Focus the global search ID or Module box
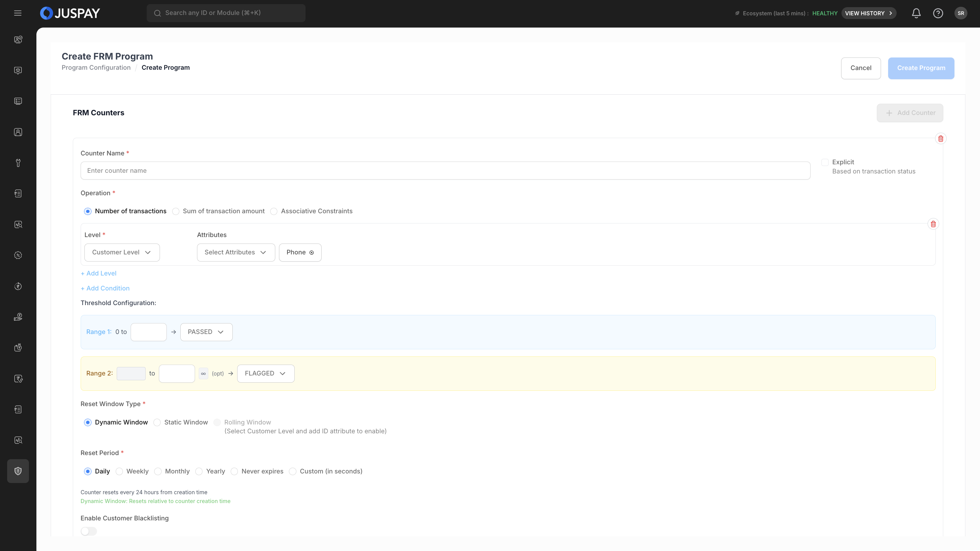This screenshot has height=551, width=980. pos(226,13)
